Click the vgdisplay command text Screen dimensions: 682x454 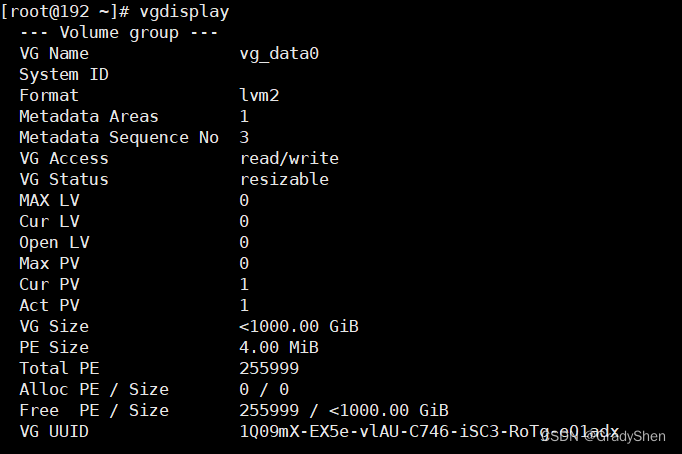tap(188, 11)
